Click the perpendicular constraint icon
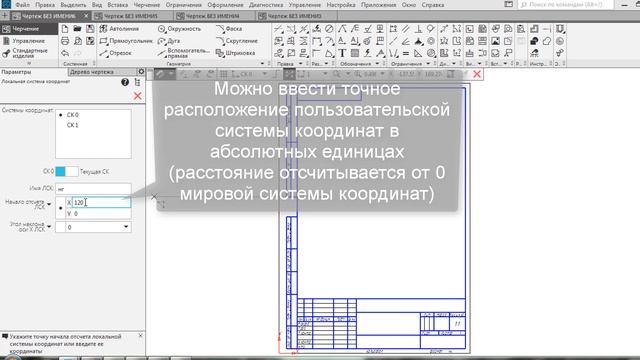Viewport: 640px width, 360px height. pos(418,29)
